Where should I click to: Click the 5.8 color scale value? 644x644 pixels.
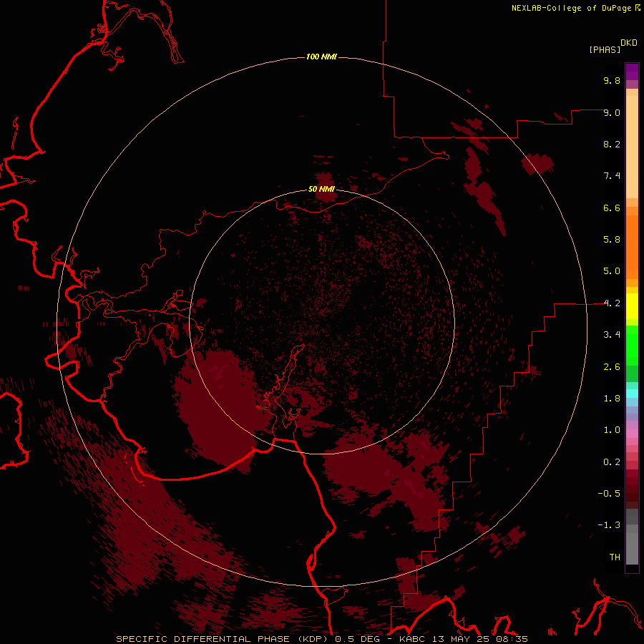612,240
